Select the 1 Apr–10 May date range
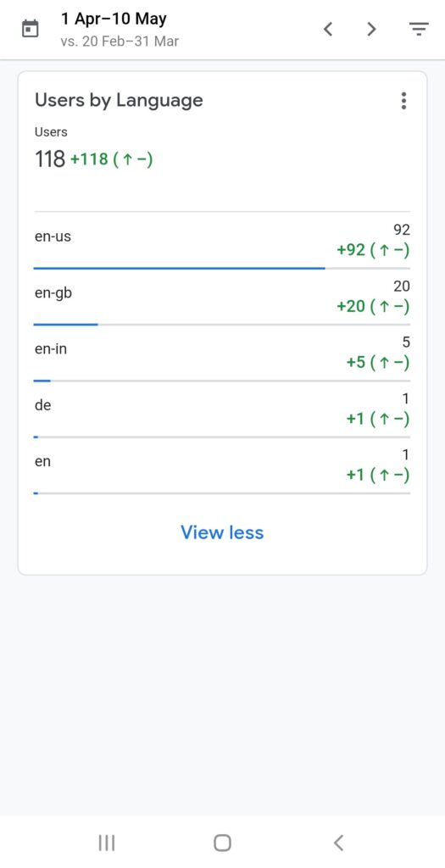Image resolution: width=445 pixels, height=868 pixels. 114,19
